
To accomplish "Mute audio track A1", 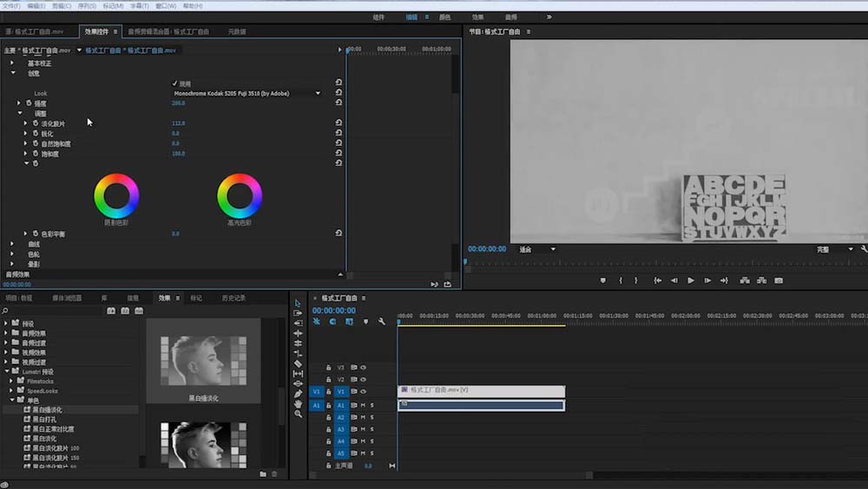I will tap(364, 406).
